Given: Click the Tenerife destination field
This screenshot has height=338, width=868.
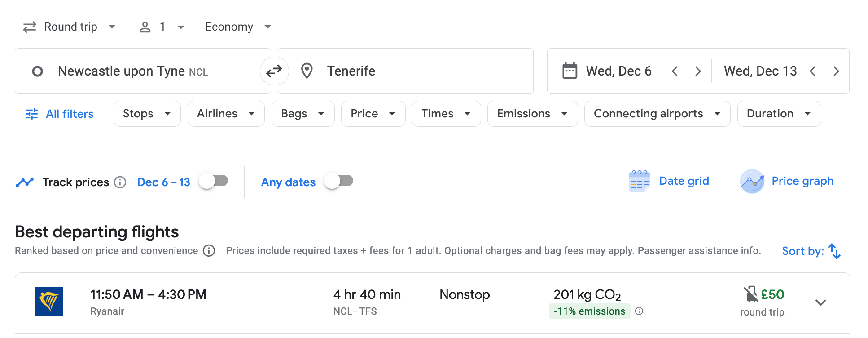Looking at the screenshot, I should [404, 71].
